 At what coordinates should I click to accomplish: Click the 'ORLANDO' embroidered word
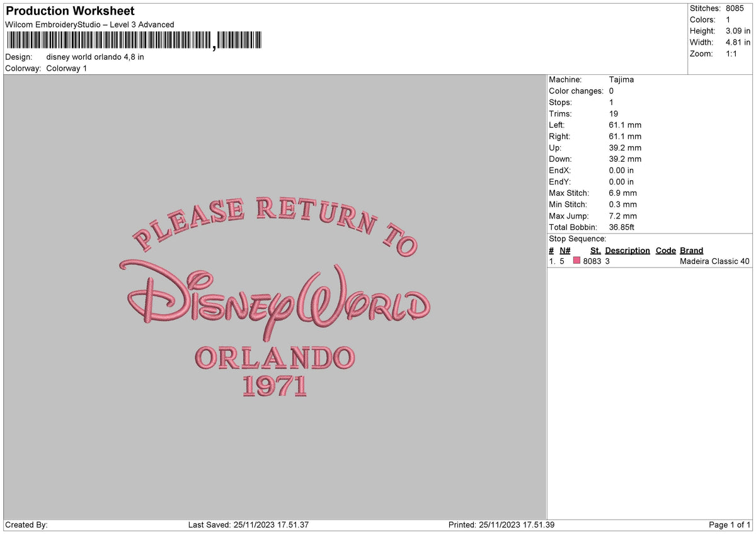(275, 358)
